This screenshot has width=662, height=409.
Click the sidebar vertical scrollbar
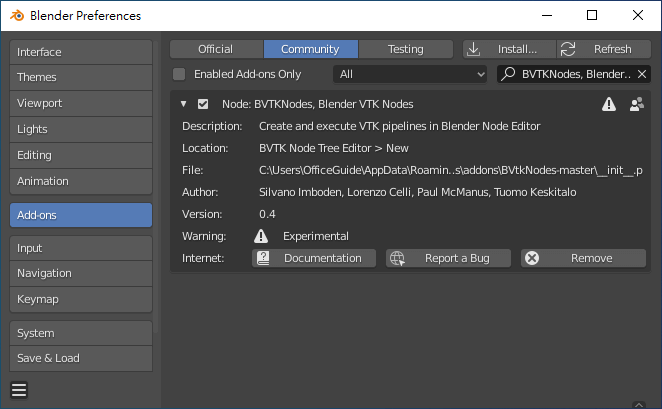(156, 186)
